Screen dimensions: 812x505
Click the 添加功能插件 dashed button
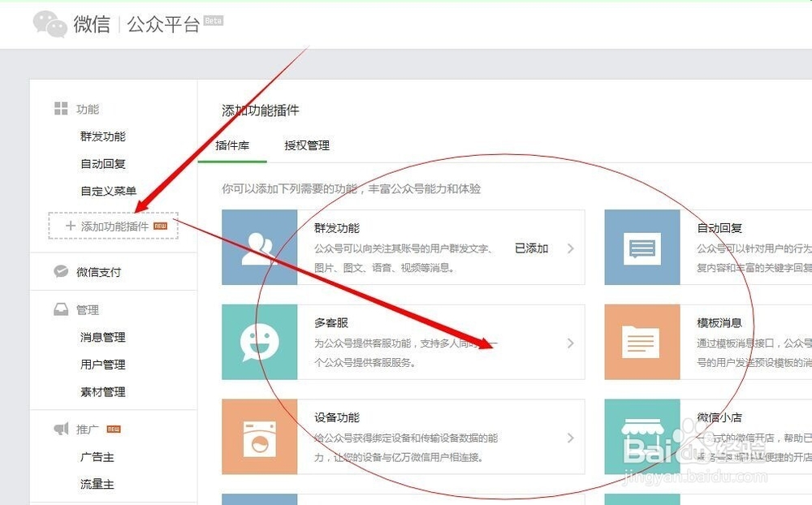click(114, 226)
